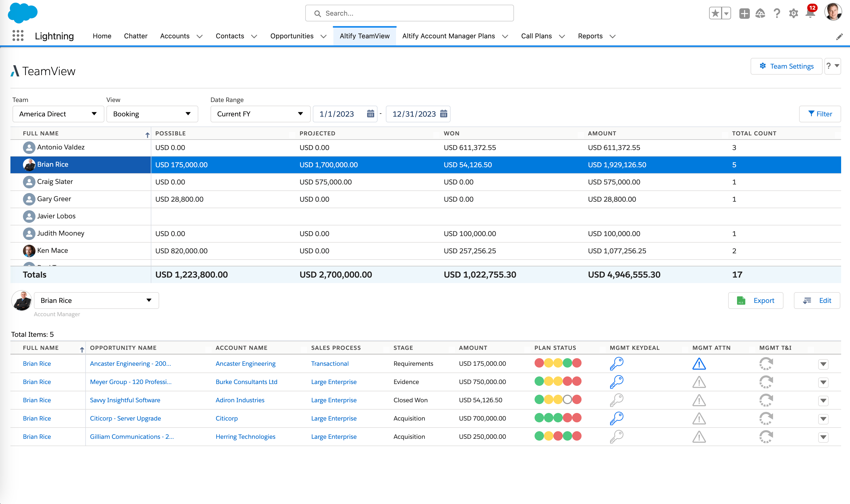850x504 pixels.
Task: Open the Team dropdown showing America Direct
Action: pyautogui.click(x=58, y=114)
